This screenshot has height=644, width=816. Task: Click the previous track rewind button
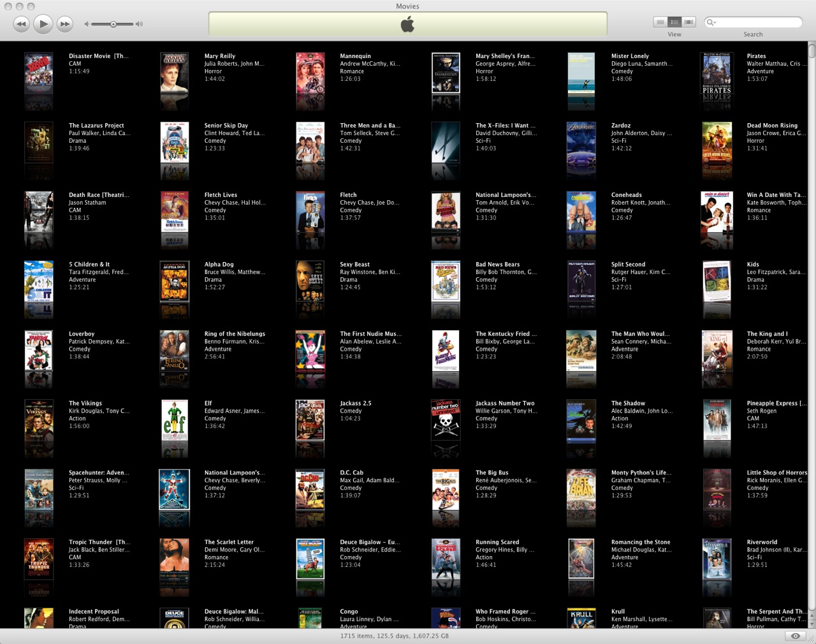click(x=21, y=24)
